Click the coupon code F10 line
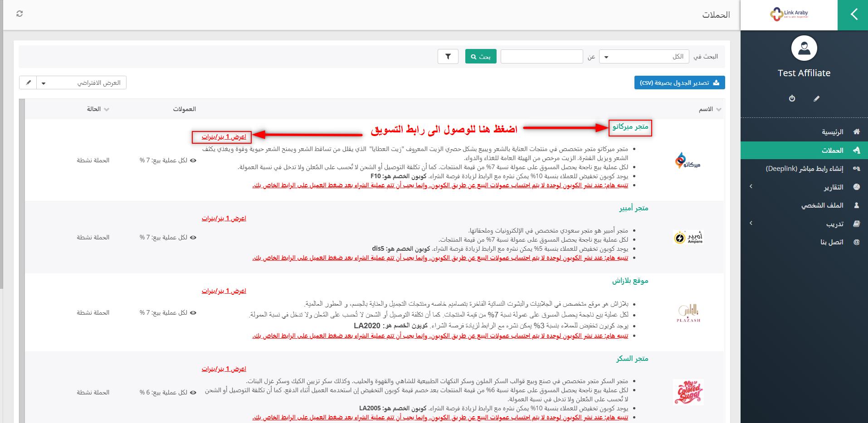Image resolution: width=868 pixels, height=423 pixels. point(499,176)
